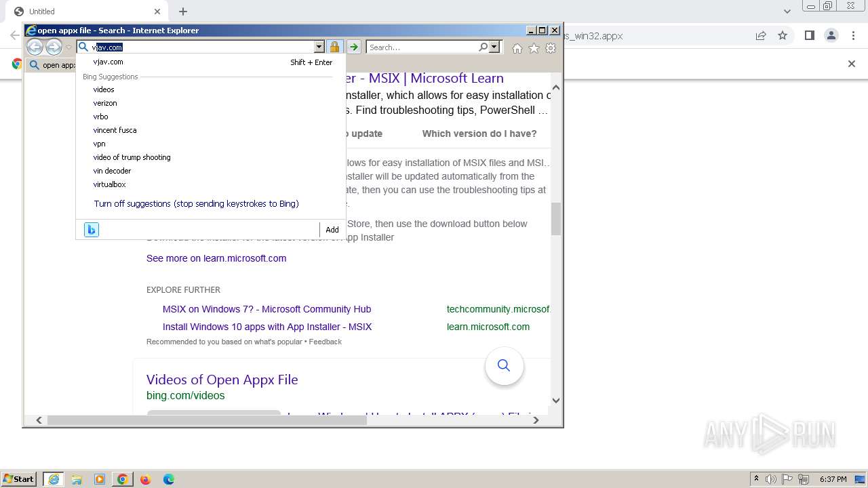868x488 pixels.
Task: Open the Windows Start menu
Action: click(18, 479)
